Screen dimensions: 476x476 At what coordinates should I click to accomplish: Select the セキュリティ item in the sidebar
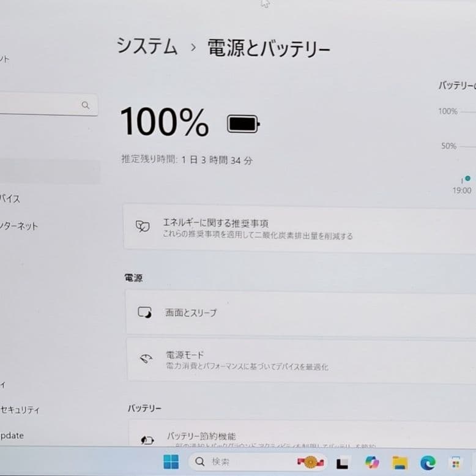20,410
